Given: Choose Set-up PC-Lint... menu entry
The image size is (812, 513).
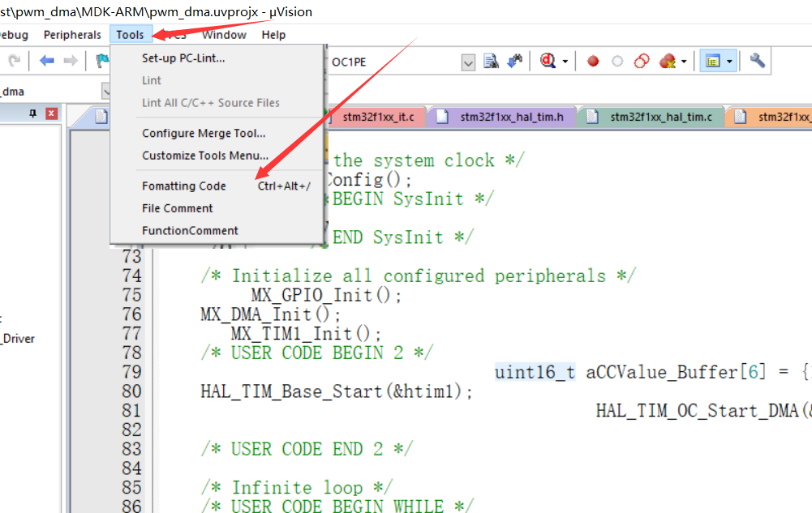Looking at the screenshot, I should [x=217, y=58].
